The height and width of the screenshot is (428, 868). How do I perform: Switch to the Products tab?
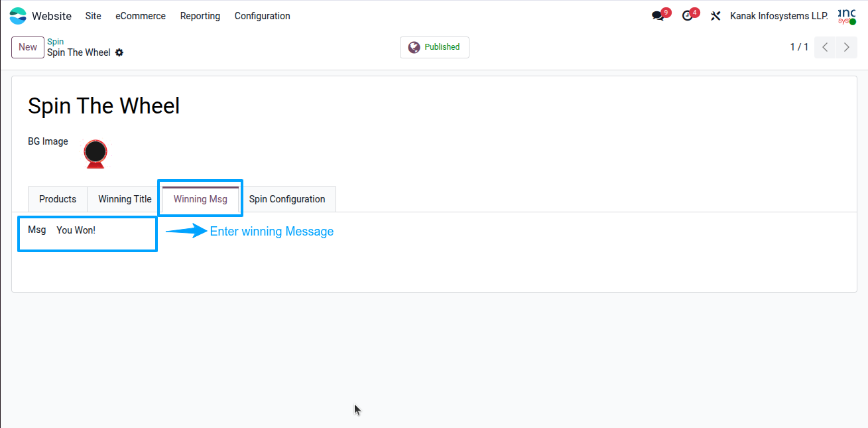tap(58, 199)
